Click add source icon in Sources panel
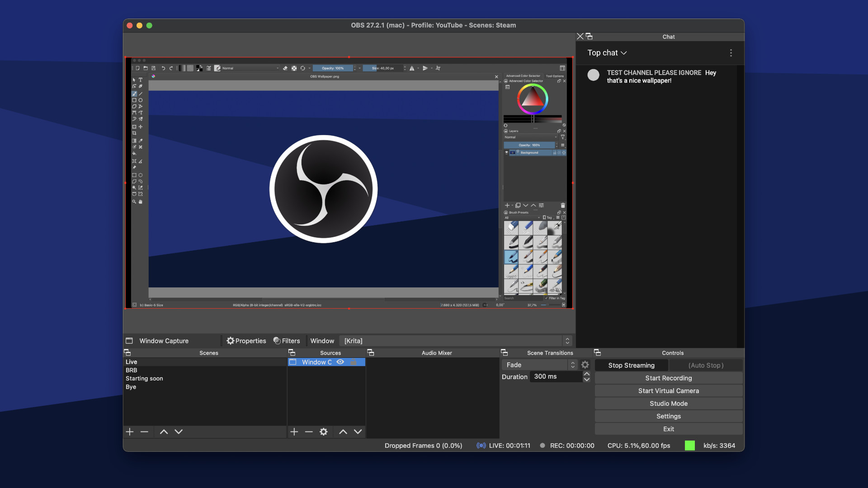The height and width of the screenshot is (488, 868). click(x=293, y=432)
